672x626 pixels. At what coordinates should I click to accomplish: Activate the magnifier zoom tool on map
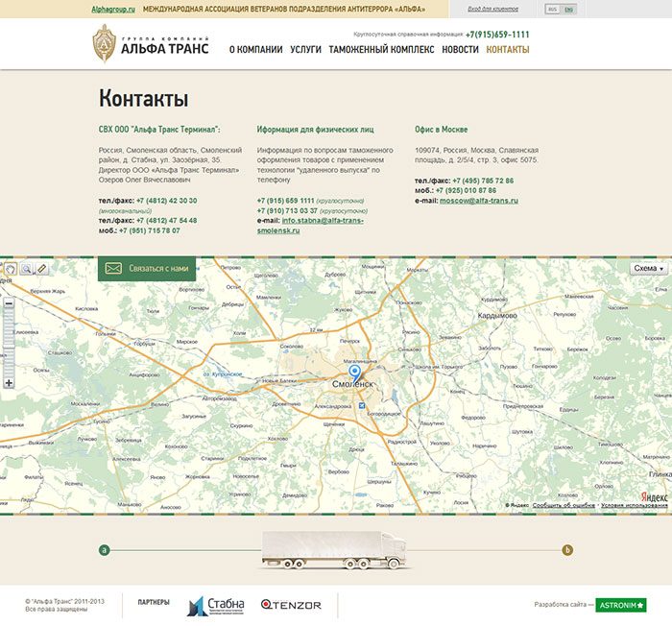click(26, 269)
